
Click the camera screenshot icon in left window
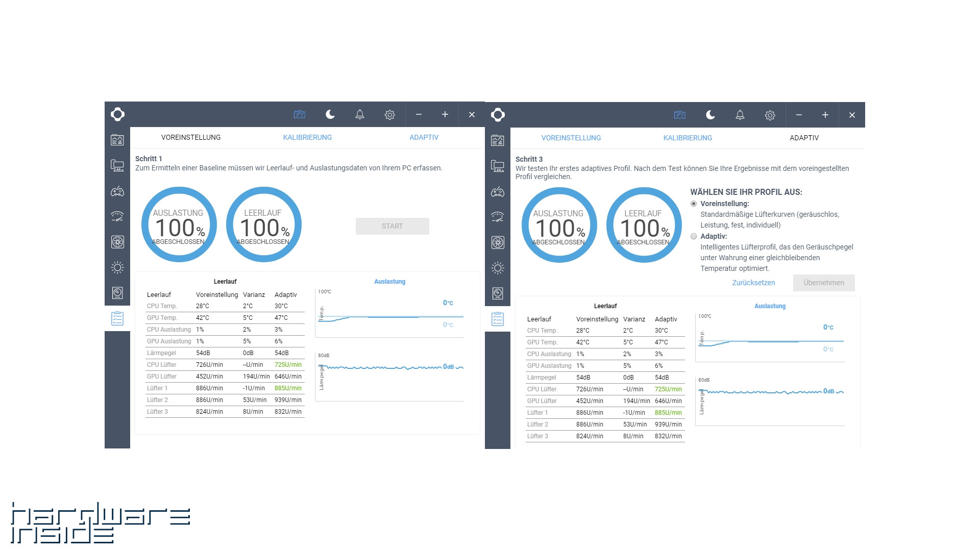coord(300,114)
